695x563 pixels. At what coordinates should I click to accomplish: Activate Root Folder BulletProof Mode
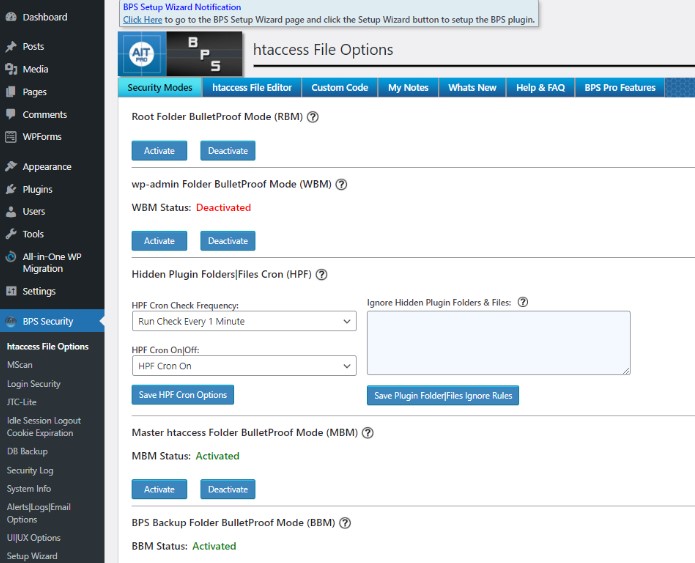coord(159,151)
